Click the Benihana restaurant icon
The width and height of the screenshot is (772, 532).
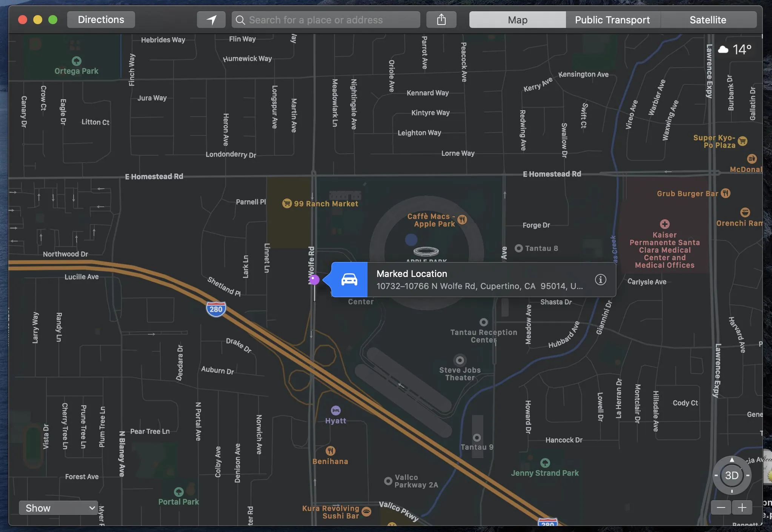coord(330,451)
